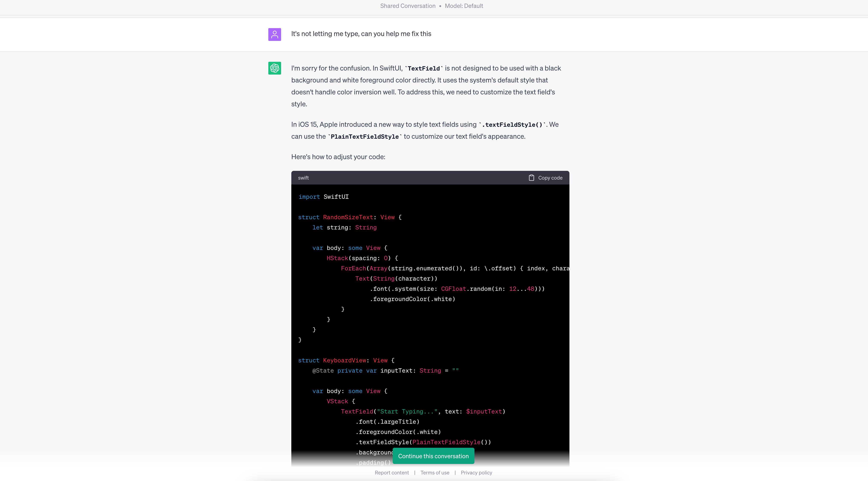Click the Text(String(character)) line
The image size is (868, 481).
tap(396, 279)
